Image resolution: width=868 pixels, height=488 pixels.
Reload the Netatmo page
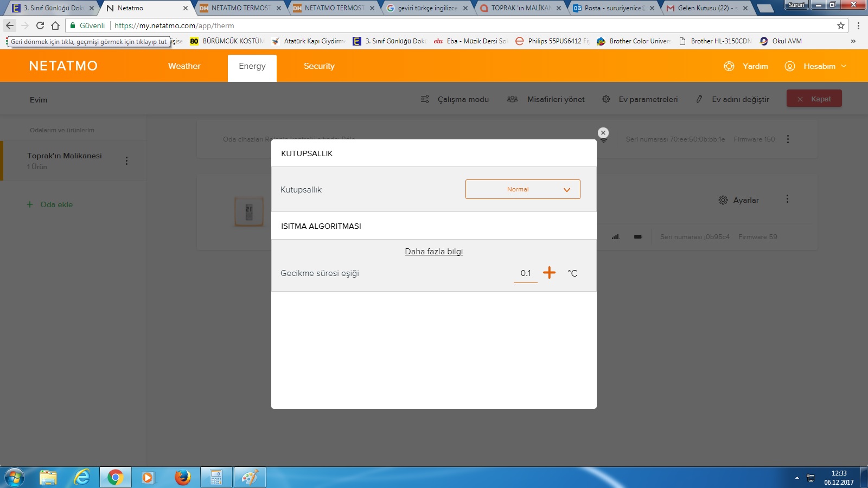[x=40, y=25]
